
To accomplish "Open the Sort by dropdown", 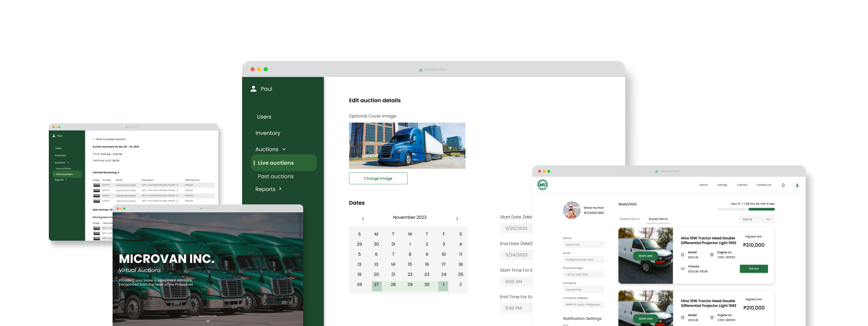I will (757, 219).
